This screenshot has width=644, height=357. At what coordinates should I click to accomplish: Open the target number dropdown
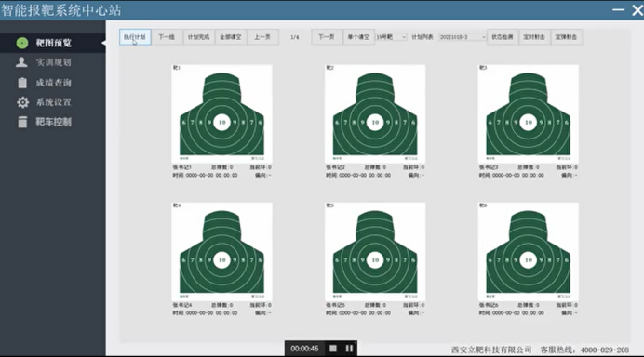[391, 37]
